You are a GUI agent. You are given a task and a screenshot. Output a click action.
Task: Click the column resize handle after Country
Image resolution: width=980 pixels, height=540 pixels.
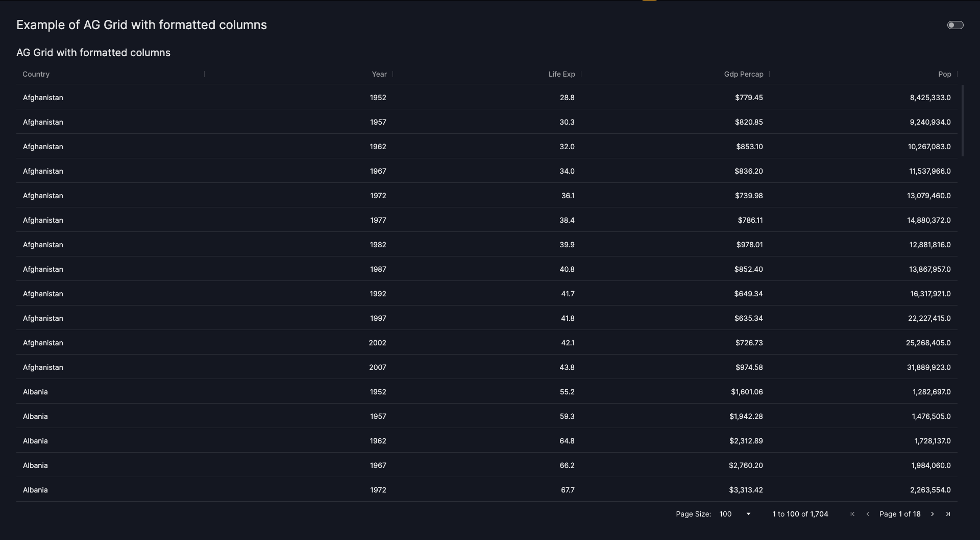click(x=204, y=74)
